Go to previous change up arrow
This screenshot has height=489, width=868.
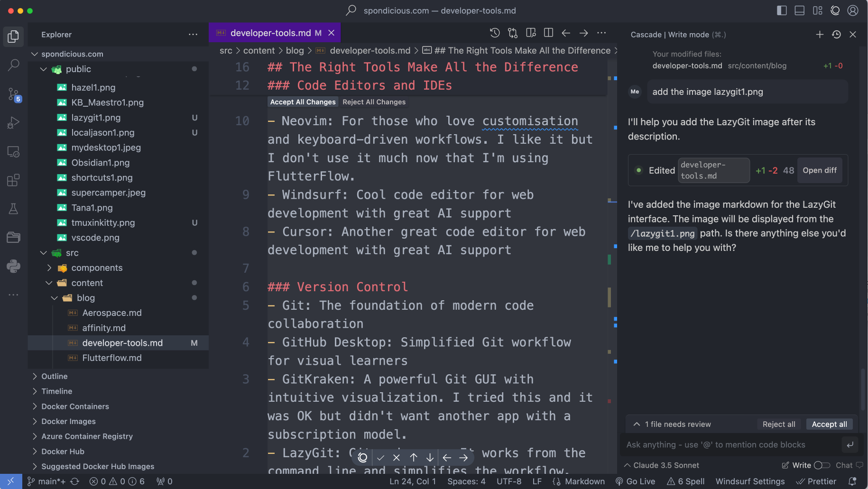(x=414, y=458)
